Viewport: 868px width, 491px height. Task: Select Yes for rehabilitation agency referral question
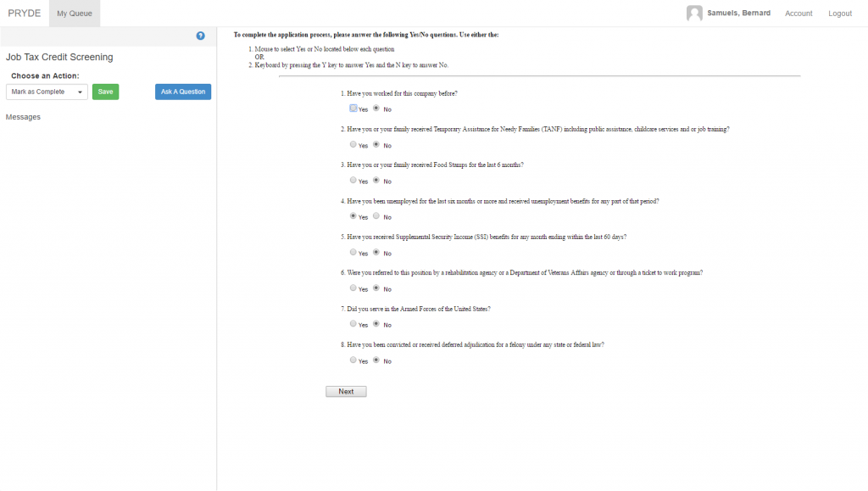coord(353,288)
